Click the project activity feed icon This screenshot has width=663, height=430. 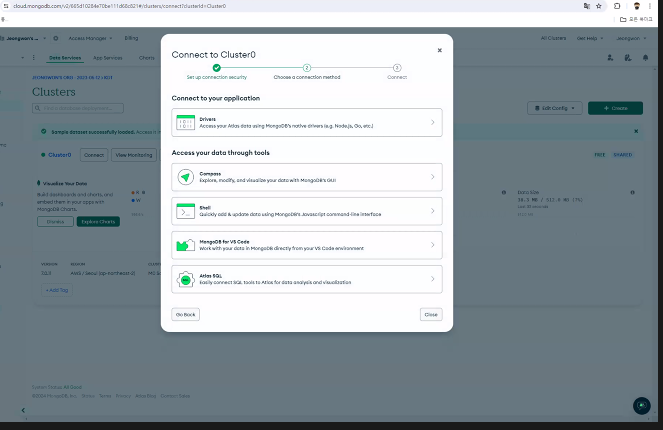pyautogui.click(x=628, y=58)
